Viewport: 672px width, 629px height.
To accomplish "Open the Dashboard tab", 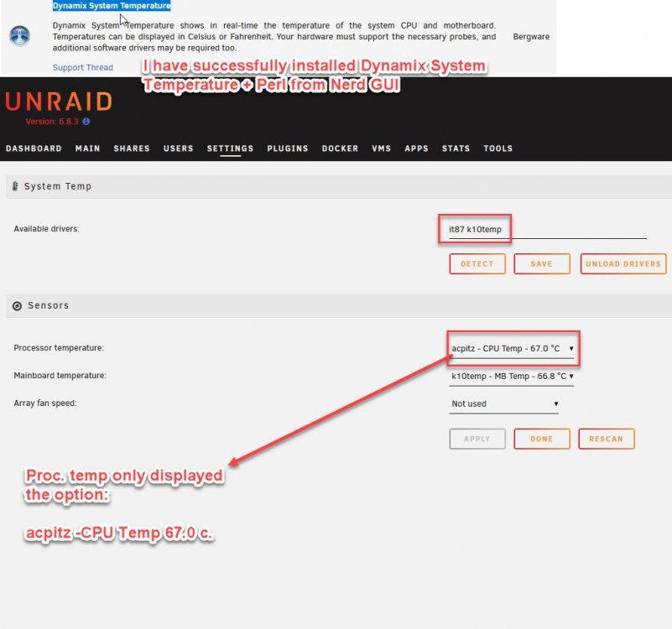I will 34,148.
